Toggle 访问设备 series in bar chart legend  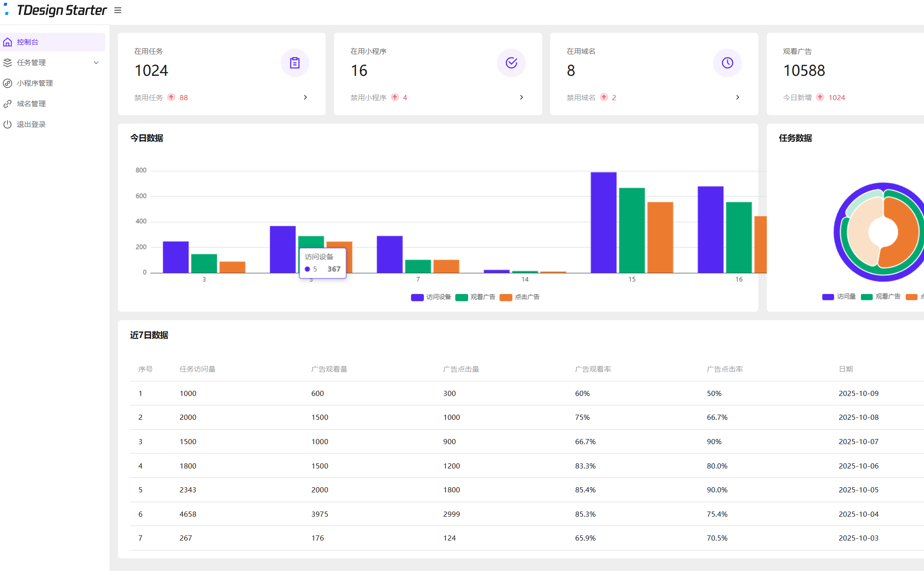[x=431, y=297]
